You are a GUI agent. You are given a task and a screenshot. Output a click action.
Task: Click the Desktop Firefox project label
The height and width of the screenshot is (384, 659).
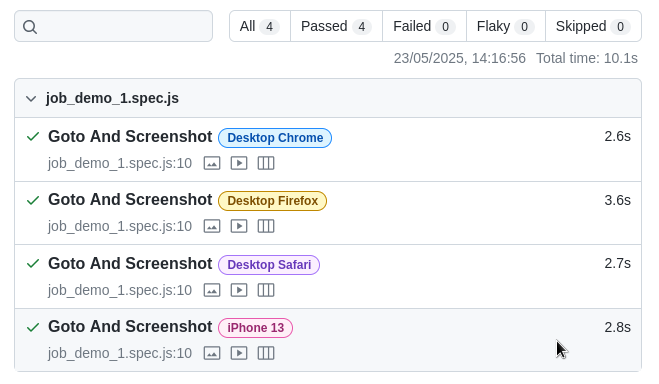[272, 201]
